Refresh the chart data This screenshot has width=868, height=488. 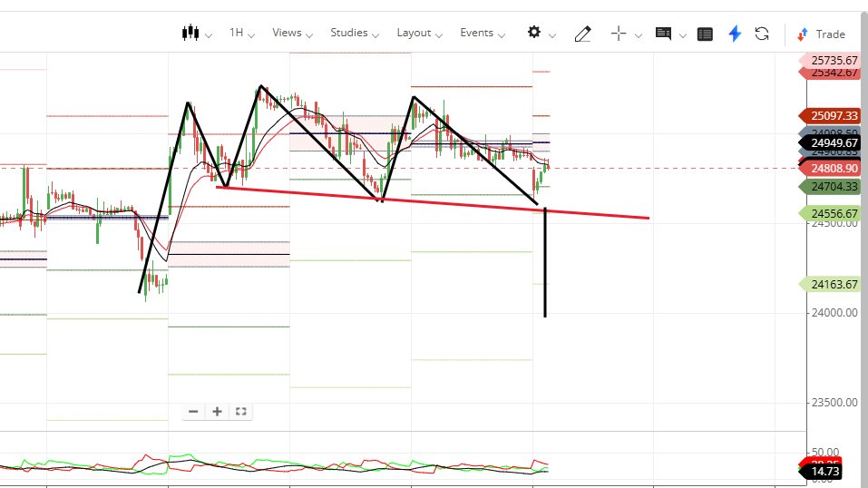click(762, 34)
